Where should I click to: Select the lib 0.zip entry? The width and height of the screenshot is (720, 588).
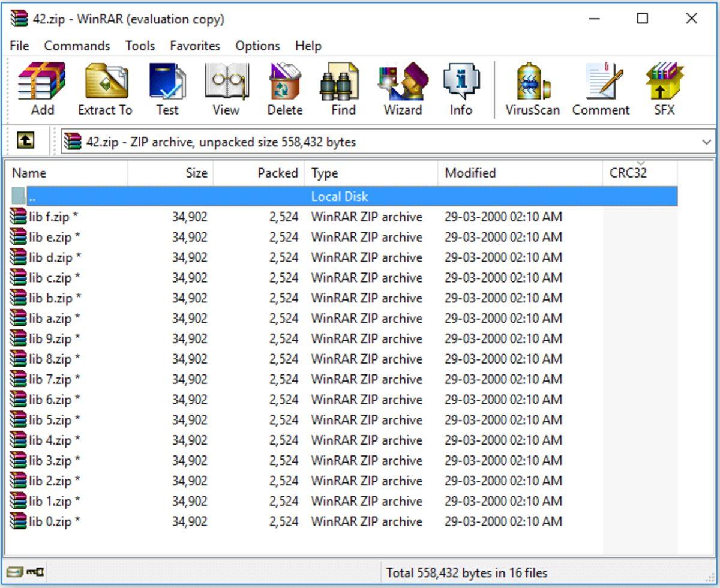(x=50, y=522)
